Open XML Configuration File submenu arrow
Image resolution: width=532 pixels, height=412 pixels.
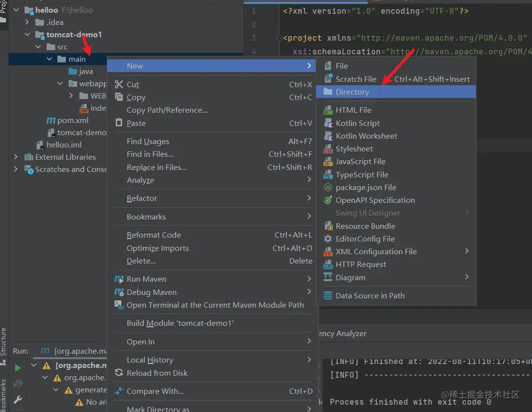pos(467,251)
